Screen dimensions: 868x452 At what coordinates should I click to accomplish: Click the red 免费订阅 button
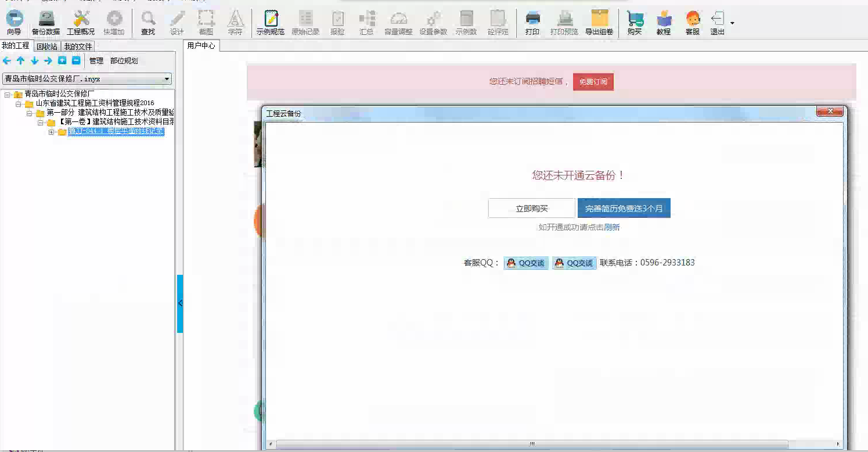(x=593, y=82)
